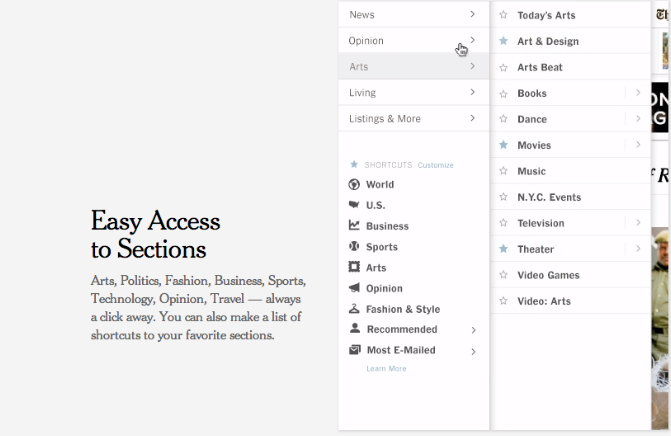Open the Living menu item

tap(413, 92)
